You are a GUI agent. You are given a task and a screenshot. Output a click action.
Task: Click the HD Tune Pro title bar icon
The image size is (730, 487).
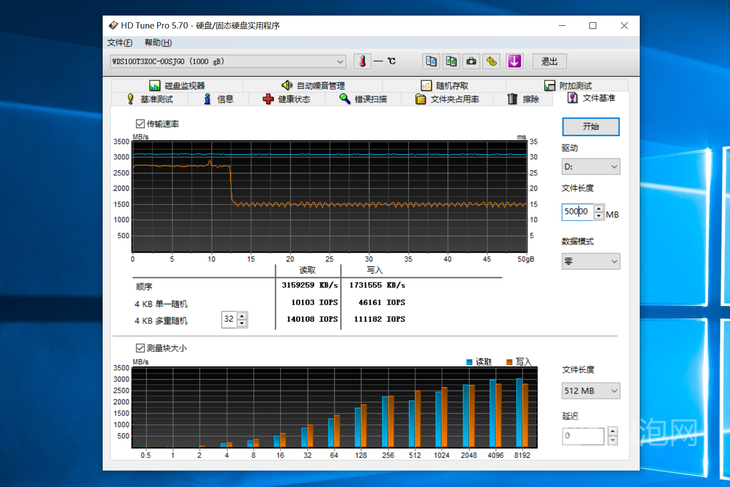click(x=113, y=25)
